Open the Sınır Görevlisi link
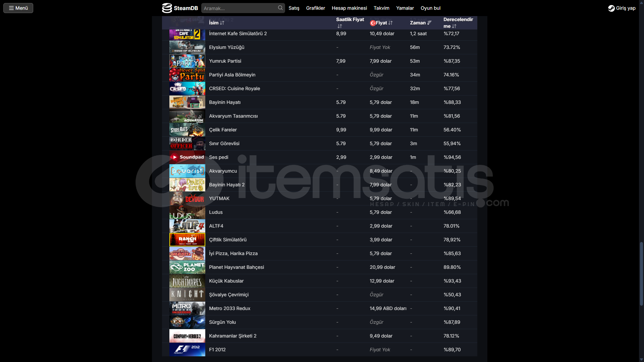The height and width of the screenshot is (362, 644). 224,143
